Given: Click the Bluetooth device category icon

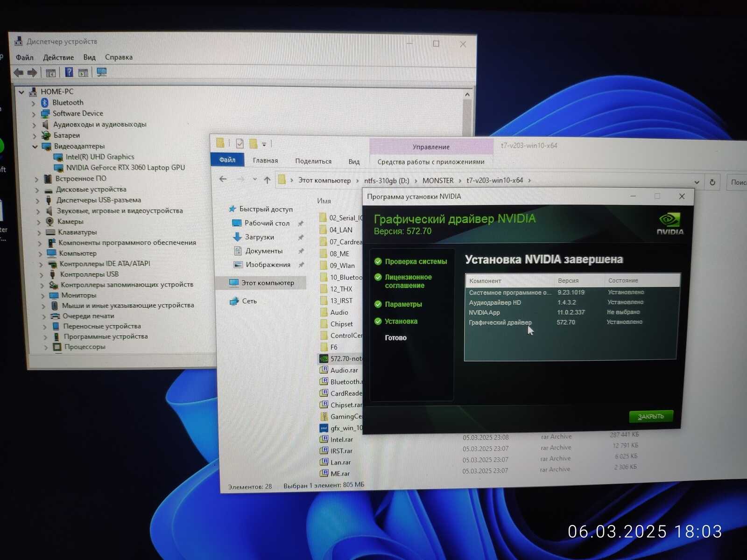Looking at the screenshot, I should tap(45, 103).
